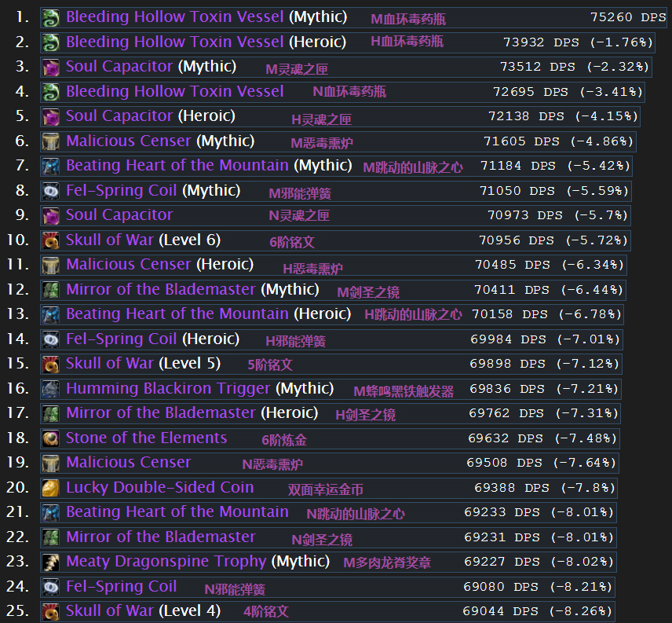The image size is (672, 623).
Task: Click row 19 Malicious Censer icon
Action: click(50, 464)
